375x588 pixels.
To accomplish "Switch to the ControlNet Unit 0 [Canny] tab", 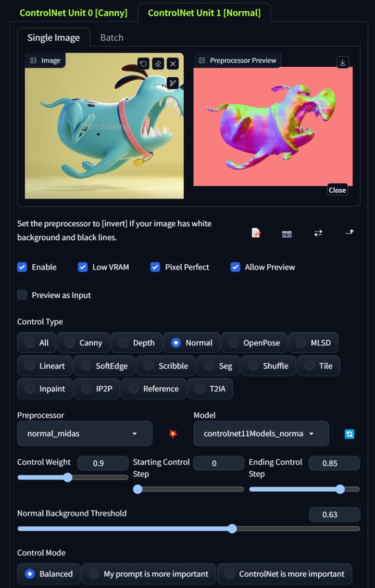I will coord(74,12).
